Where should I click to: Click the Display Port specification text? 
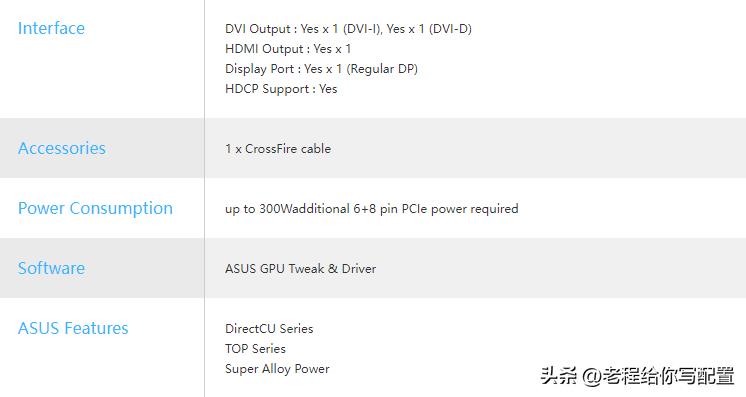tap(321, 69)
